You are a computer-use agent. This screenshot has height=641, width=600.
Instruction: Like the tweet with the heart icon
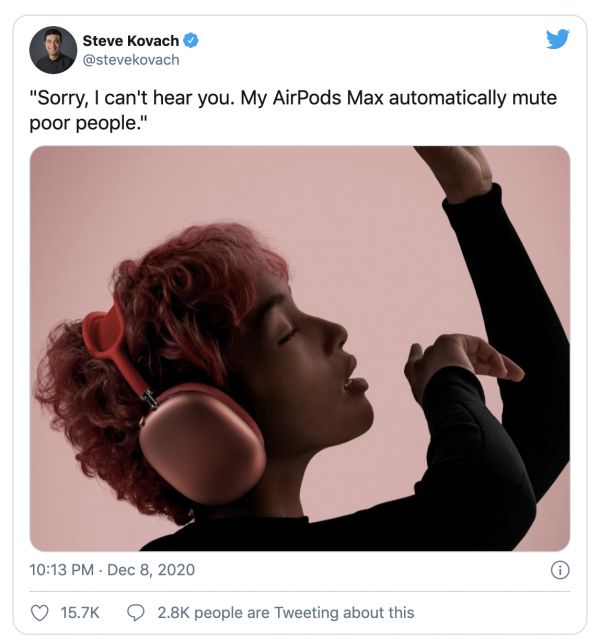tap(41, 612)
